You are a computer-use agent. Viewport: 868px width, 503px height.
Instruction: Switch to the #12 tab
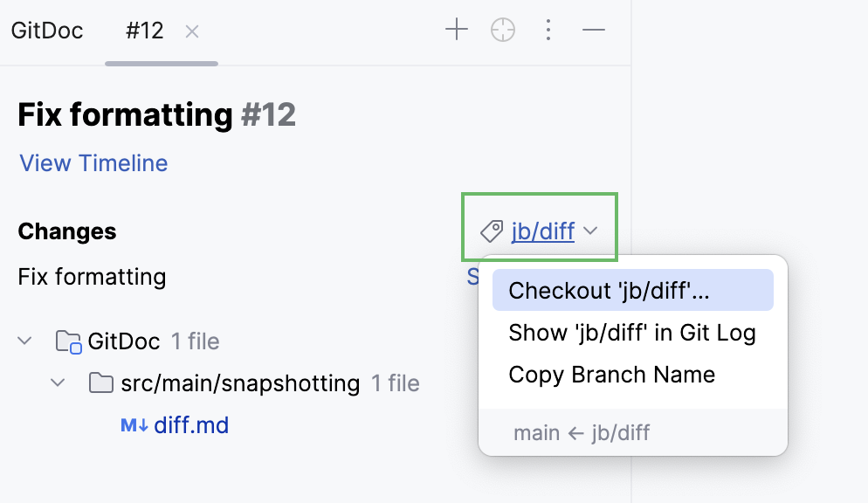pos(145,29)
